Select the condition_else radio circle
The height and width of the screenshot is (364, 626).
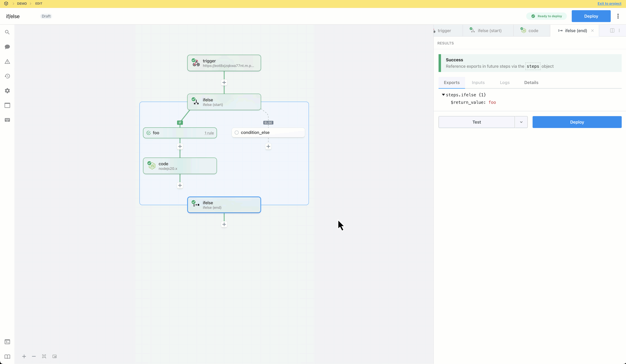click(236, 133)
